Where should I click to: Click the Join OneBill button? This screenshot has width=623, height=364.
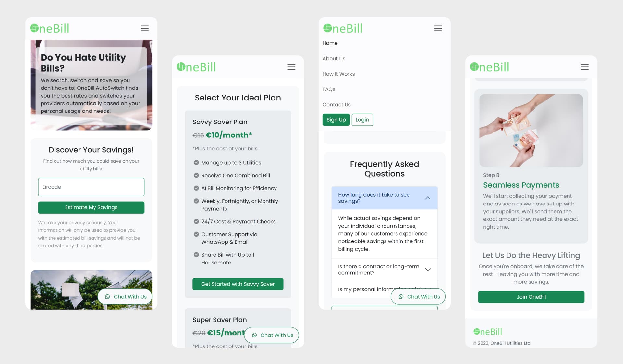click(531, 296)
